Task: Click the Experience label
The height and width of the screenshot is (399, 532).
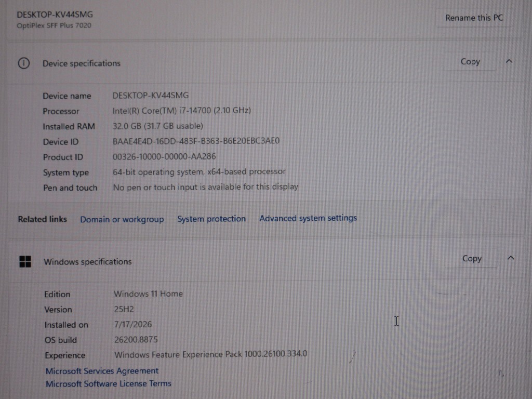Action: (65, 355)
